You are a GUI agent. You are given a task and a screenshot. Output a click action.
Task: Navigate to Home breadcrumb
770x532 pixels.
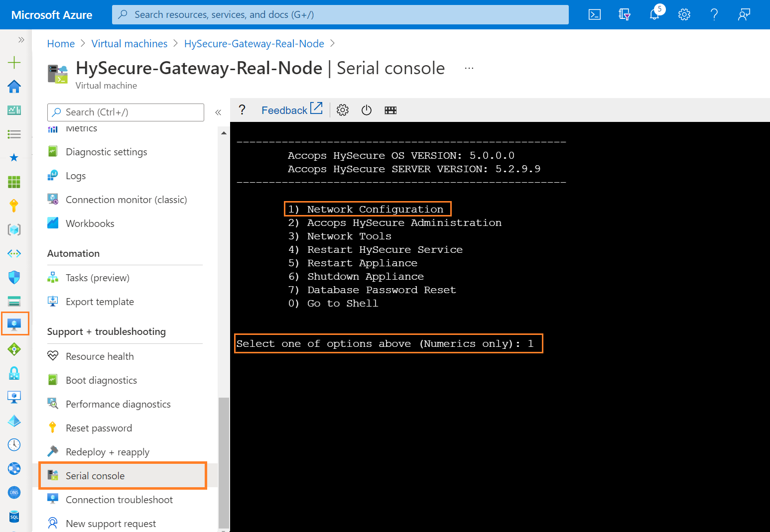[x=61, y=44]
